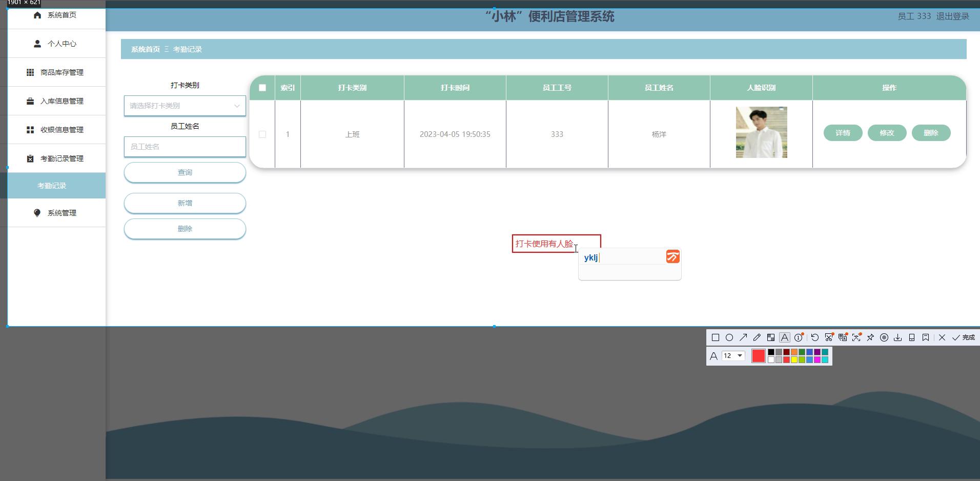
Task: Click the 员工 333 user label
Action: tap(914, 16)
